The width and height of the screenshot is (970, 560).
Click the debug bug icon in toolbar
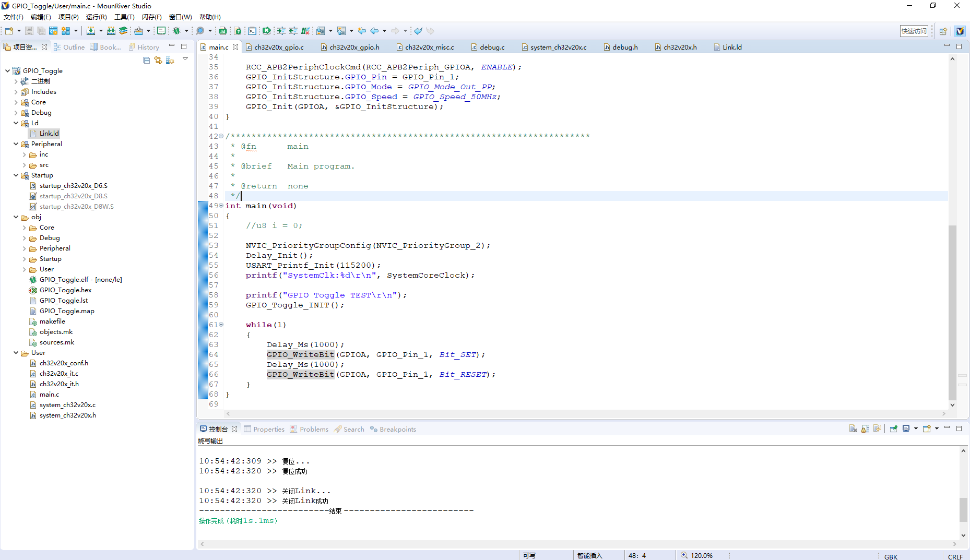click(x=176, y=31)
